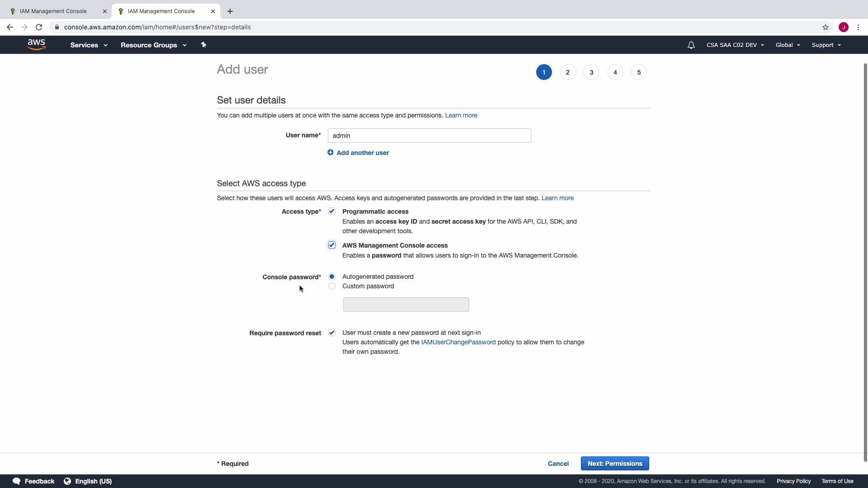Switch to the first IAM Management Console tab
This screenshot has height=488, width=868.
coord(53,11)
